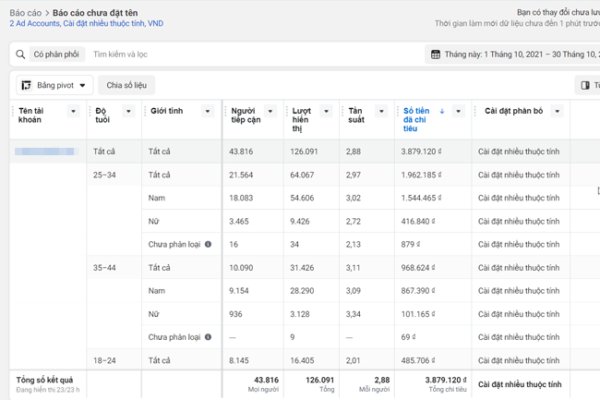
Task: Open Tên tài khoản column dropdown arrow
Action: [x=75, y=111]
